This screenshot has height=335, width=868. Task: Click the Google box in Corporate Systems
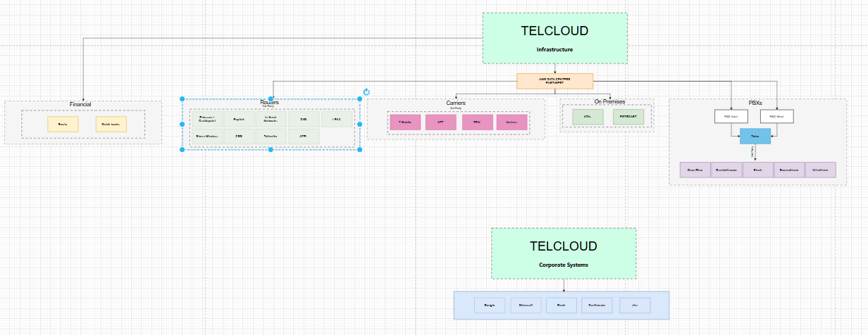tap(490, 305)
